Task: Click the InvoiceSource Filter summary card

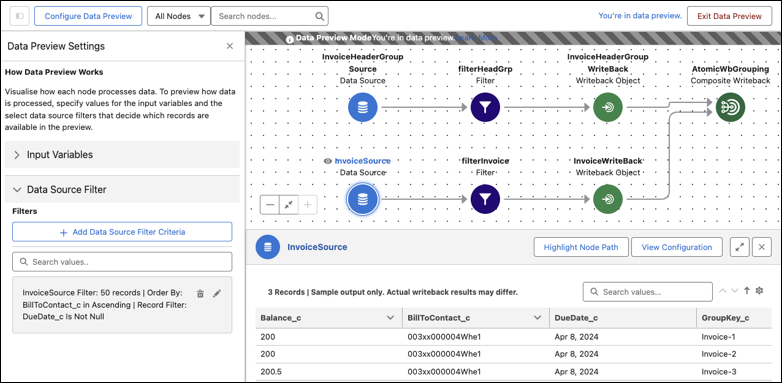Action: pos(122,305)
